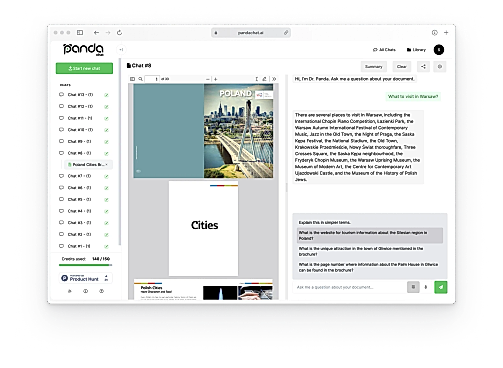Open the user profile avatar
This screenshot has height=368, width=503.
(439, 50)
